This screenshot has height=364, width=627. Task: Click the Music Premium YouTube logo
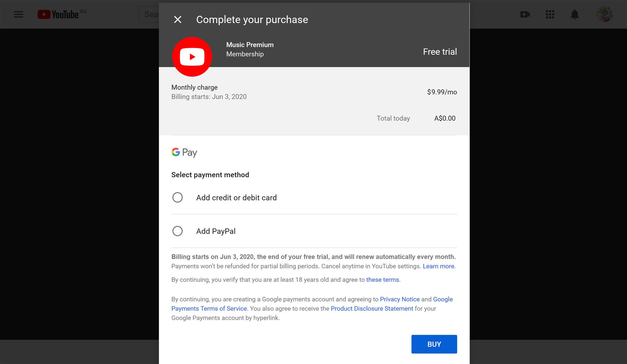(x=192, y=56)
